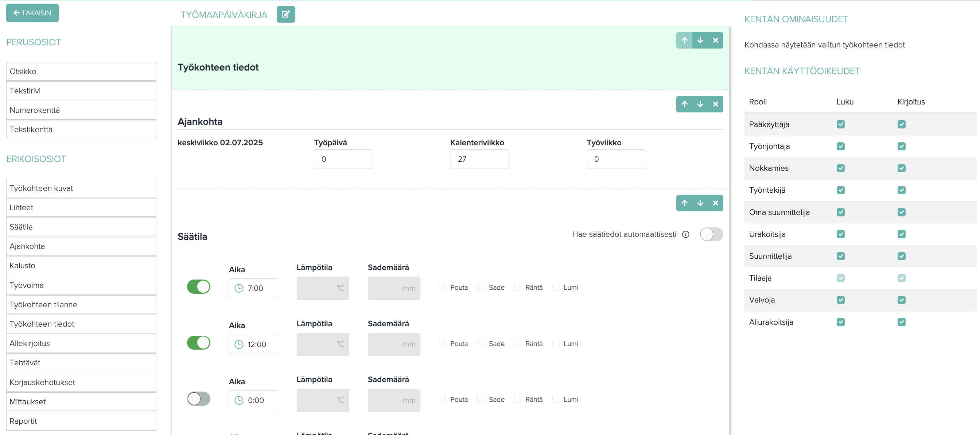Add Korjauskehotukset special section
Image resolution: width=980 pixels, height=435 pixels.
pyautogui.click(x=81, y=382)
